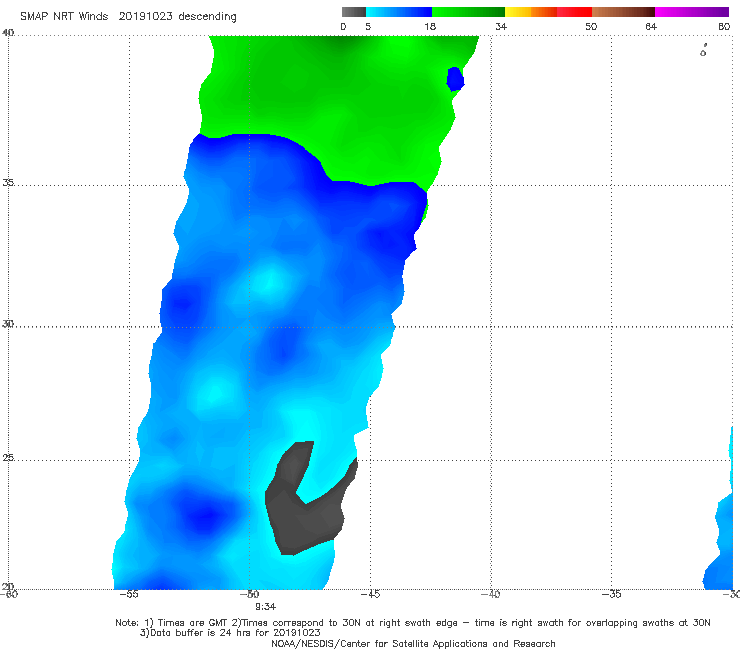This screenshot has height=650, width=740.
Task: Click the longitude label -35
Action: coord(611,594)
